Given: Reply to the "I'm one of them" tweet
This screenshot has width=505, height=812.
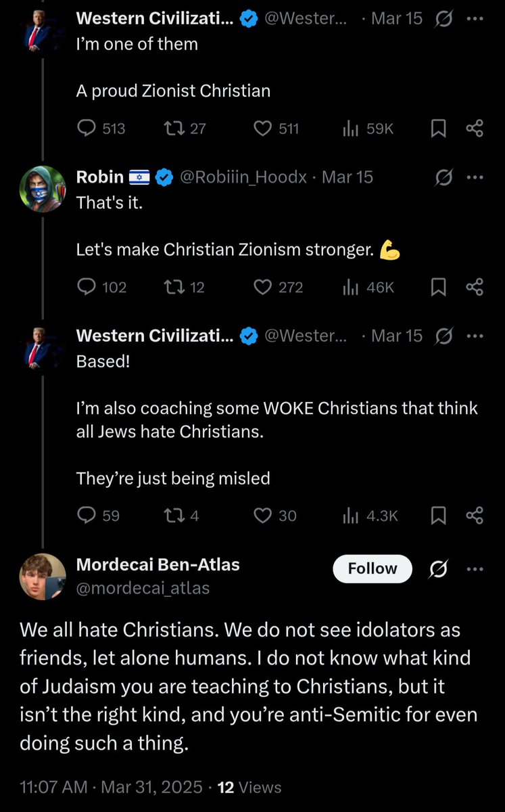Looking at the screenshot, I should point(87,128).
